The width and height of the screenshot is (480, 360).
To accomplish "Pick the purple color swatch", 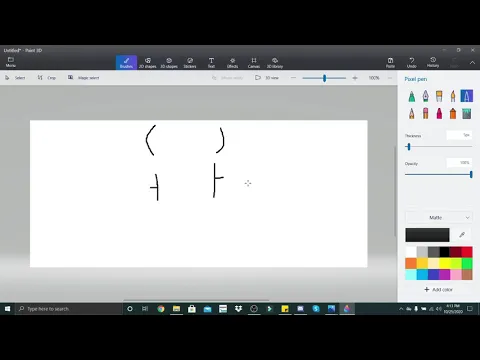I will click(x=444, y=274).
